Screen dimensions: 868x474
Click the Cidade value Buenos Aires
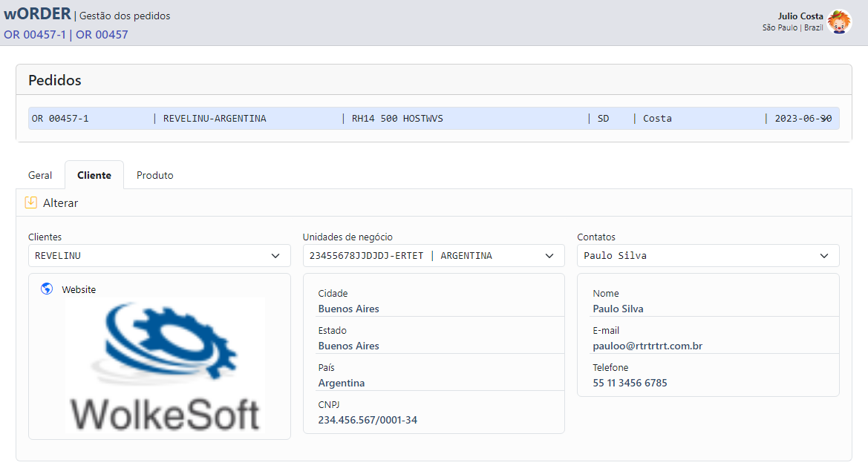click(x=349, y=309)
